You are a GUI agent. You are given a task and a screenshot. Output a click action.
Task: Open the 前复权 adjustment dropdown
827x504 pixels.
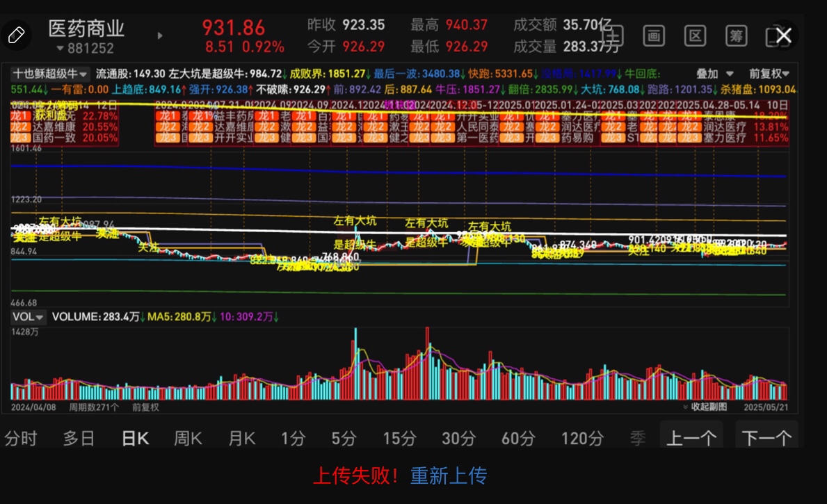[x=769, y=74]
